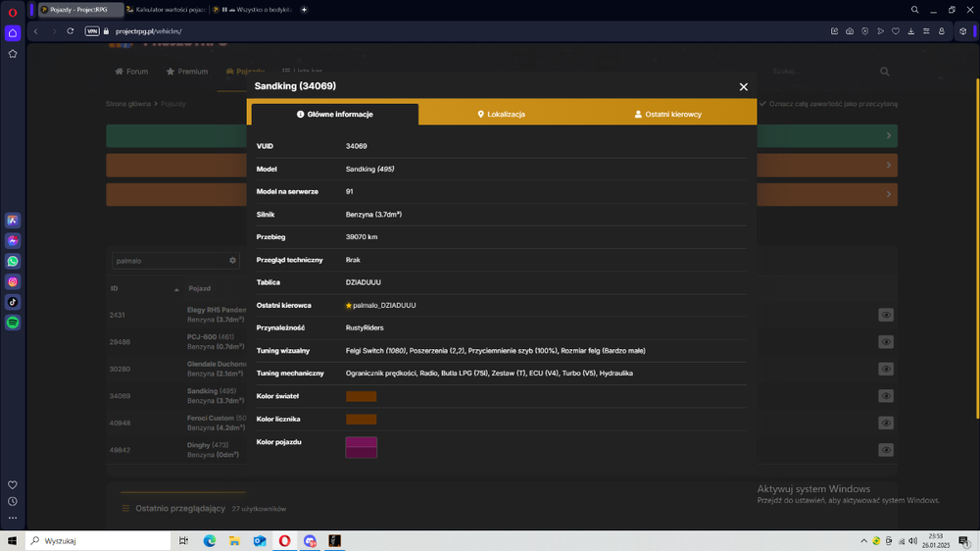Click the site search magnifier icon

point(884,72)
